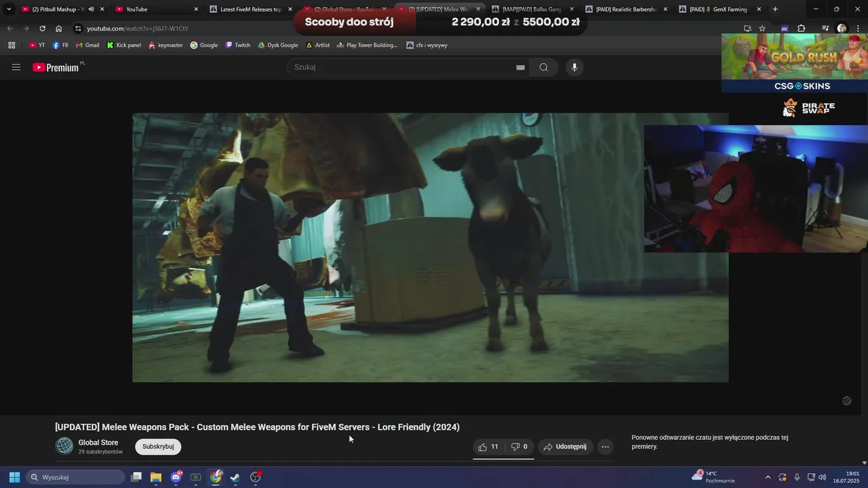Start voice search with the microphone

coord(574,67)
